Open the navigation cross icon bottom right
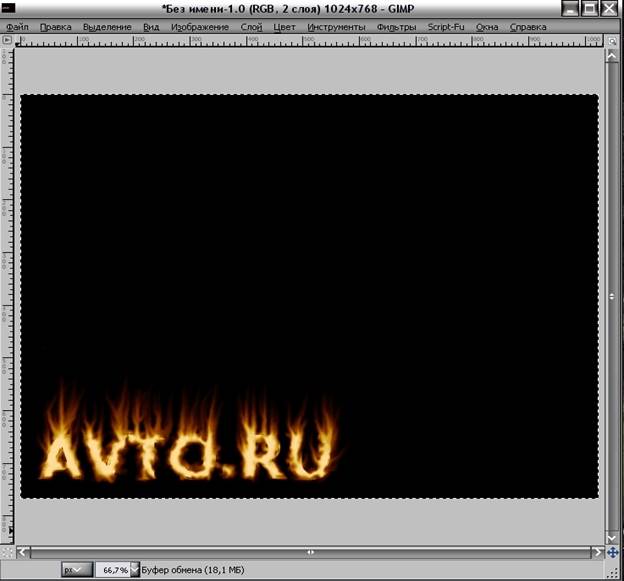 (x=612, y=552)
